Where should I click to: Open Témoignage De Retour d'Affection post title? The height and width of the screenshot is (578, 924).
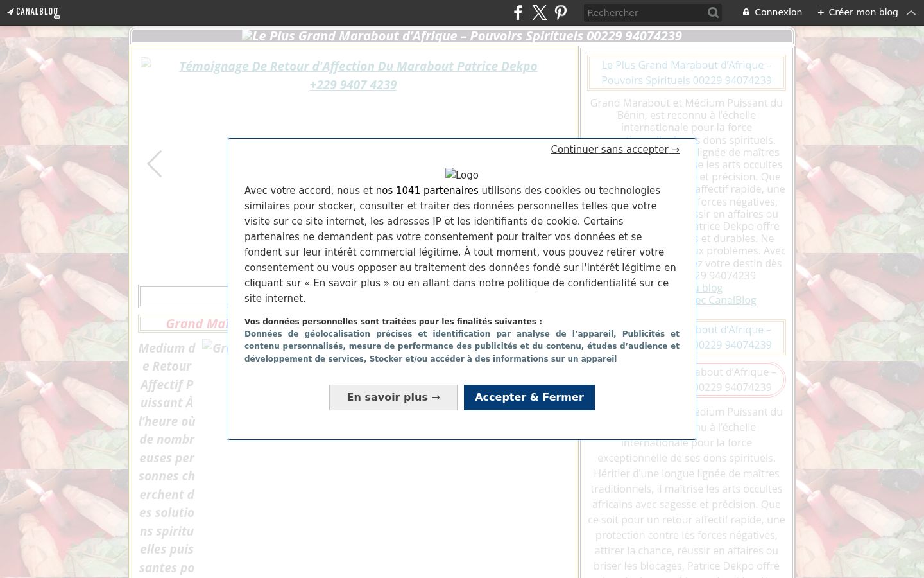357,75
